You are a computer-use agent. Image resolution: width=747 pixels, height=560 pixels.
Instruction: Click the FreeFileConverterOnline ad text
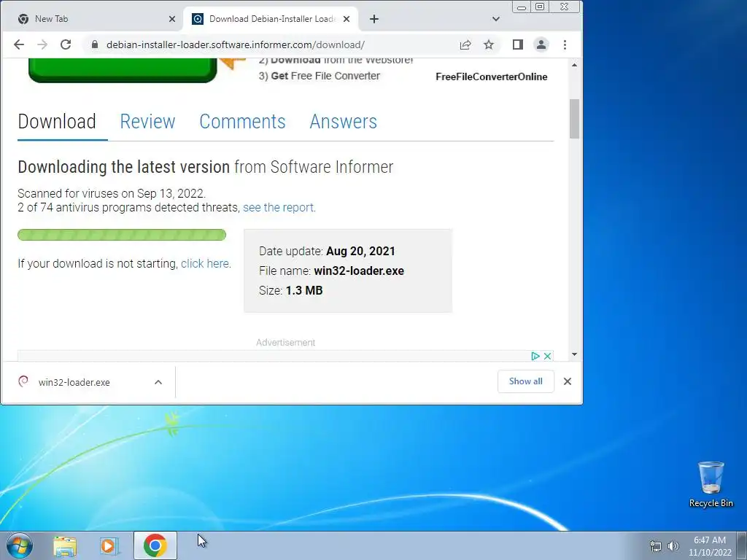point(491,77)
